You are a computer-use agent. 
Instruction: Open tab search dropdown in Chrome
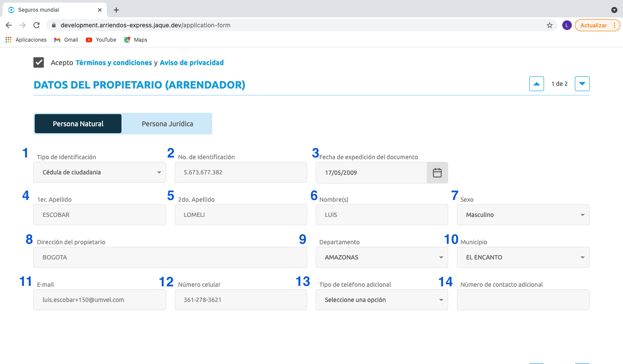coord(614,10)
